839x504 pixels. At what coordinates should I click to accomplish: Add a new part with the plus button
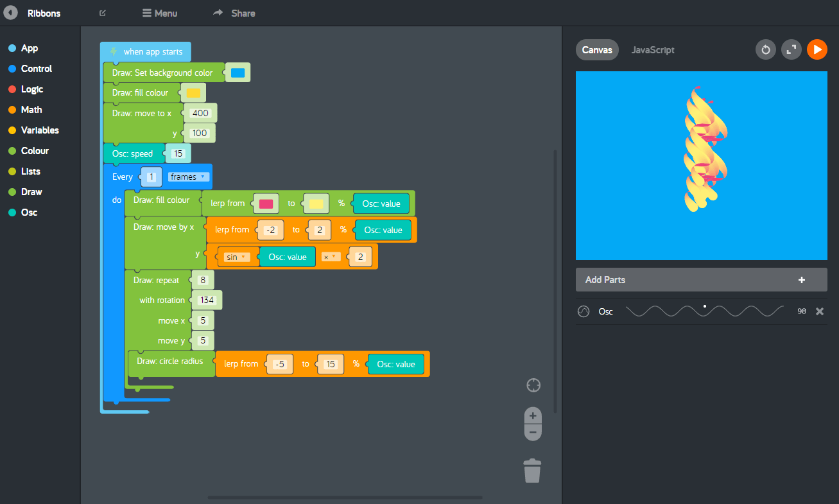[801, 279]
